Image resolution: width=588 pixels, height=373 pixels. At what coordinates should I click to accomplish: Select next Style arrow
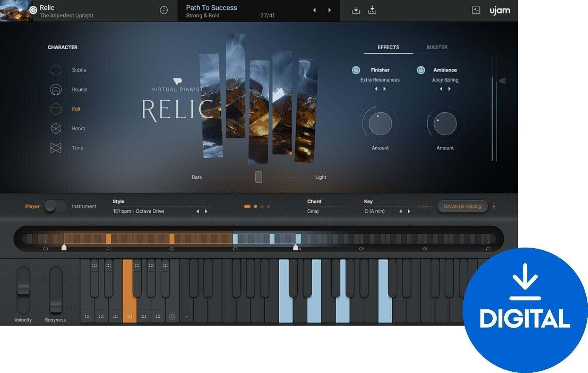(x=206, y=211)
